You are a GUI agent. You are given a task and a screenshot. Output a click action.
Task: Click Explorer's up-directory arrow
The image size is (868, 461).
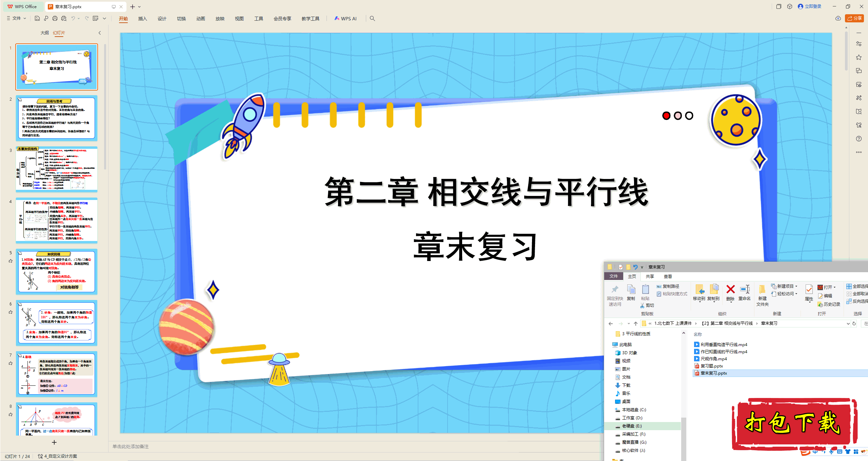point(636,324)
